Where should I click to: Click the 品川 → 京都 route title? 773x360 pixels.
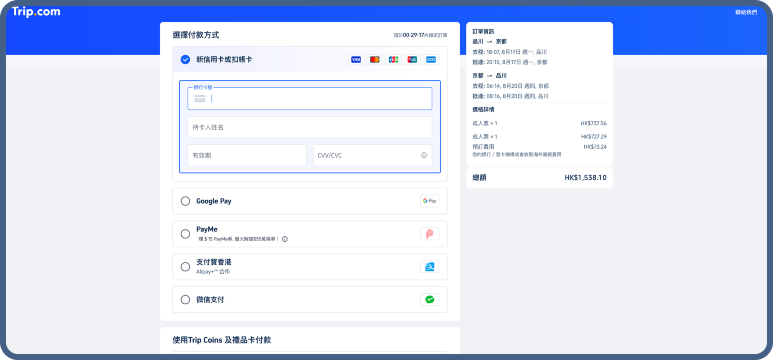(490, 41)
